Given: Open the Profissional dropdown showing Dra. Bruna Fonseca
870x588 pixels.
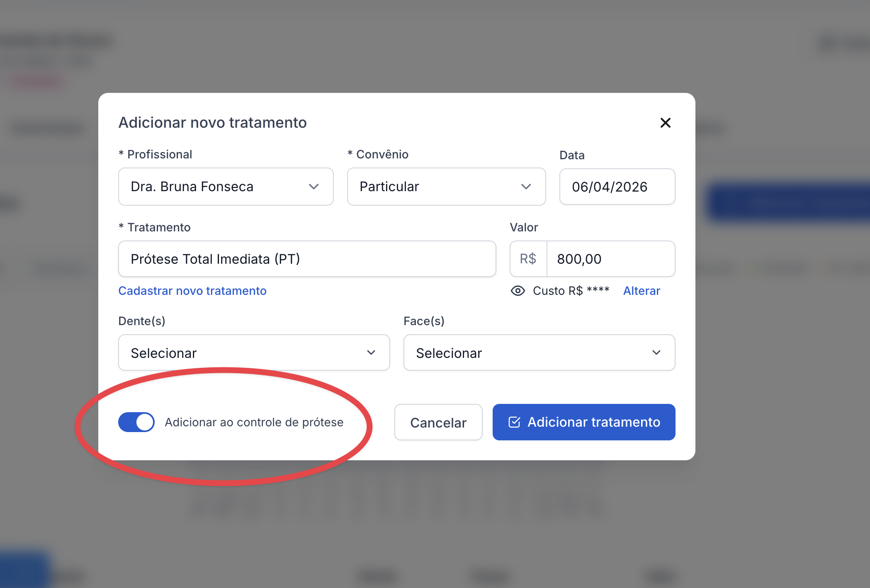Looking at the screenshot, I should tap(226, 187).
